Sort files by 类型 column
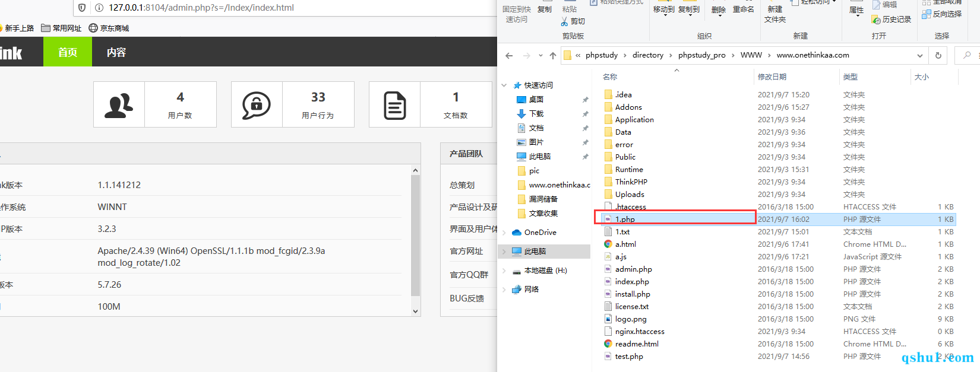Image resolution: width=980 pixels, height=372 pixels. [851, 77]
